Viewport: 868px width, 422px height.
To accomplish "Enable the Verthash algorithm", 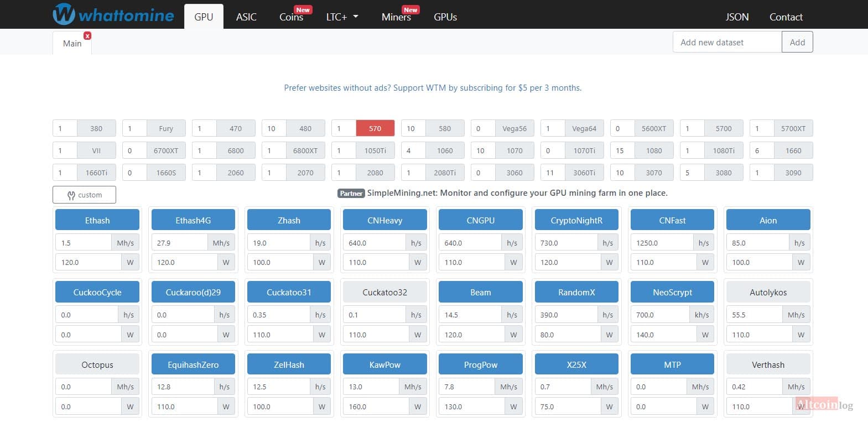I will pyautogui.click(x=768, y=364).
